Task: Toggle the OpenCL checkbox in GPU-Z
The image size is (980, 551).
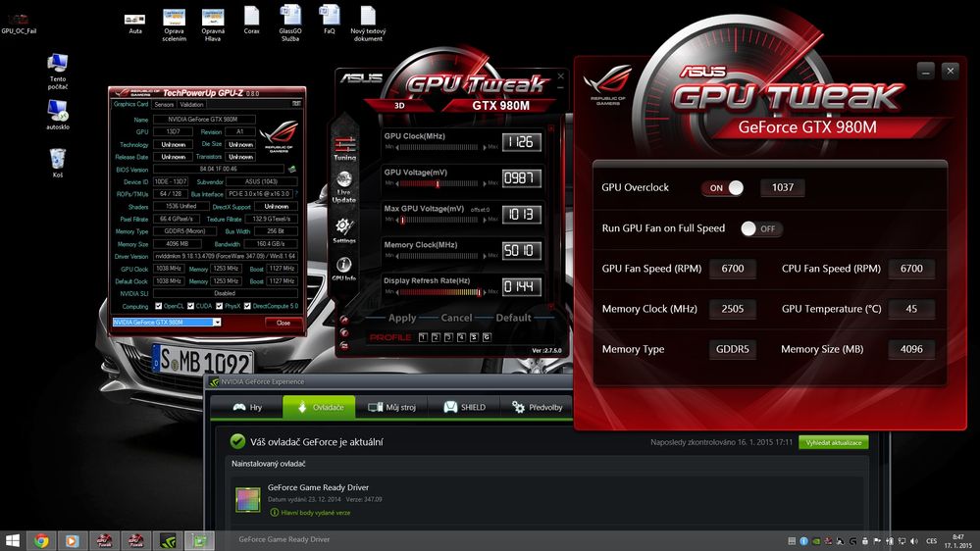Action: point(159,306)
